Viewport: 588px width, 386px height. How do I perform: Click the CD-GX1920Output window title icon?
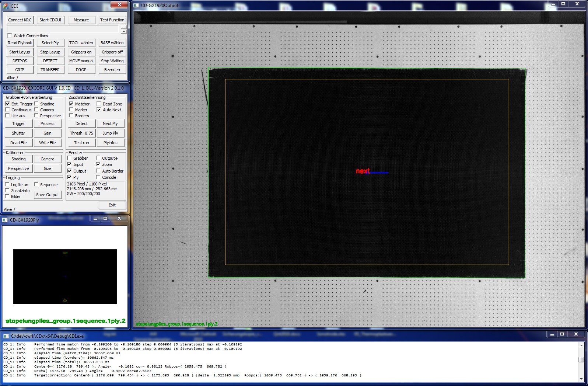(136, 6)
